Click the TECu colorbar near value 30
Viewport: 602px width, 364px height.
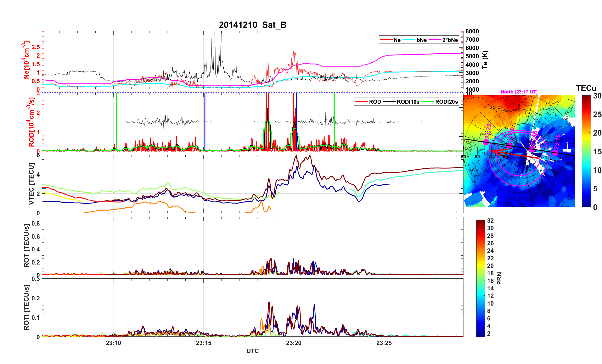[x=586, y=97]
